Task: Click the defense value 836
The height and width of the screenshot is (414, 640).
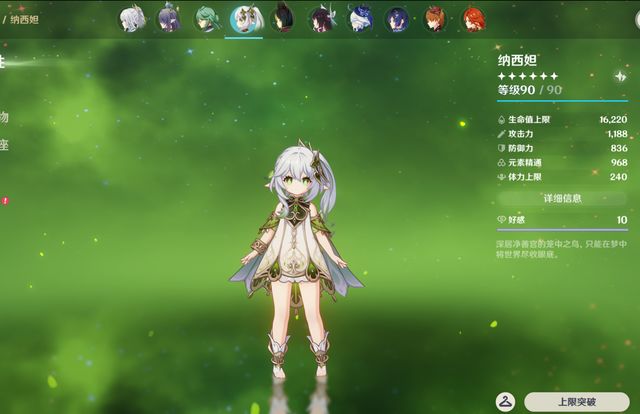Action: (619, 148)
